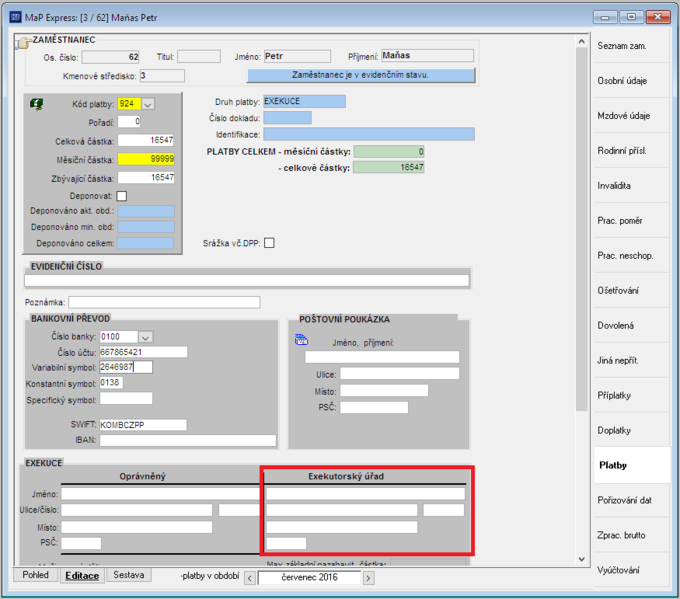Click the scroll-up arrow of the form
This screenshot has width=680, height=599.
pyautogui.click(x=582, y=41)
